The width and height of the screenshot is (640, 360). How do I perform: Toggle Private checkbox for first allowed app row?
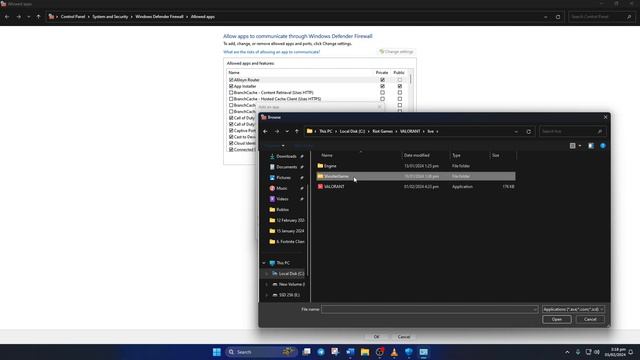382,80
